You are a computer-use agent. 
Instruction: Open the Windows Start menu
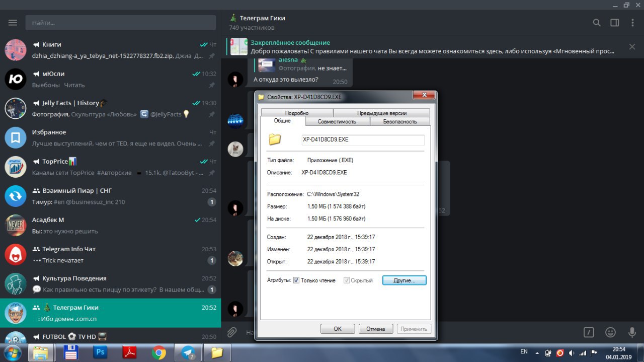pyautogui.click(x=12, y=352)
